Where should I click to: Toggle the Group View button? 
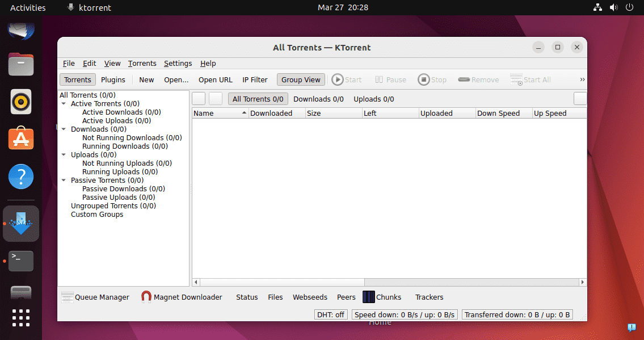pyautogui.click(x=301, y=79)
